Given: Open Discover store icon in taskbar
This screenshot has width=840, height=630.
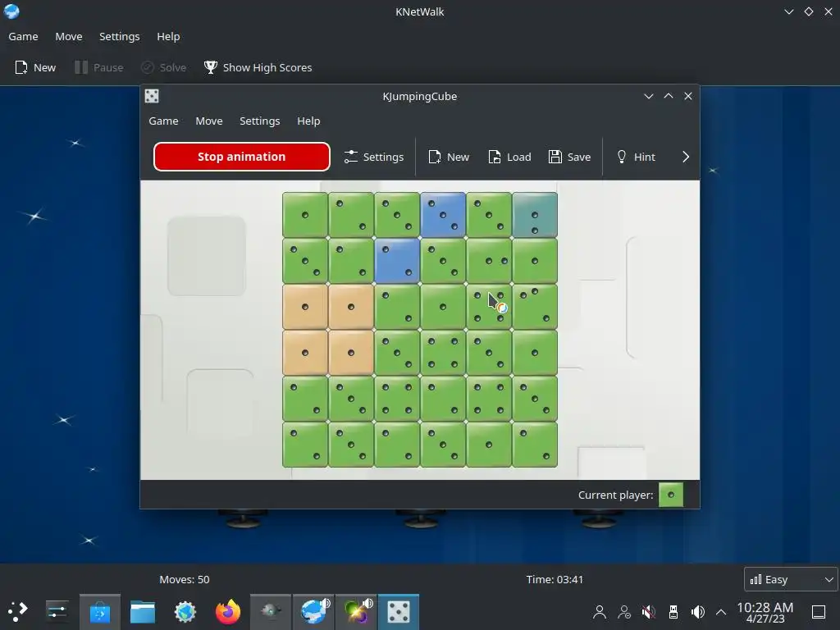Looking at the screenshot, I should (99, 611).
